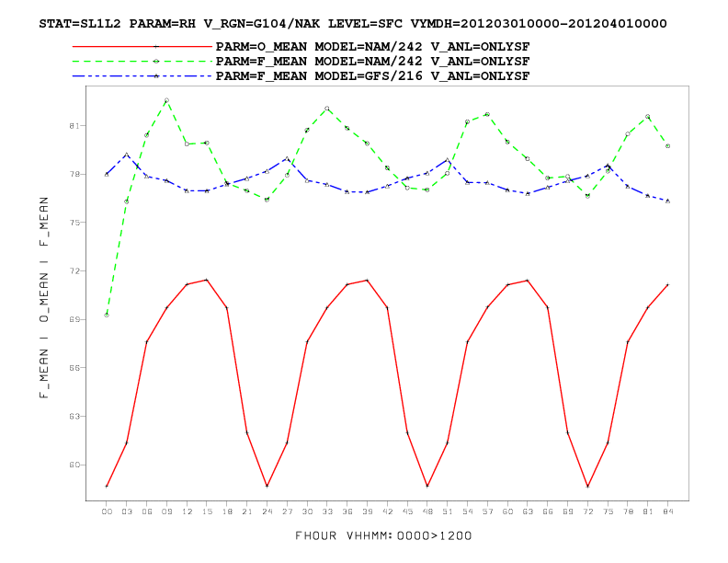
Task: Click x-axis tick label 69
Action: point(568,511)
